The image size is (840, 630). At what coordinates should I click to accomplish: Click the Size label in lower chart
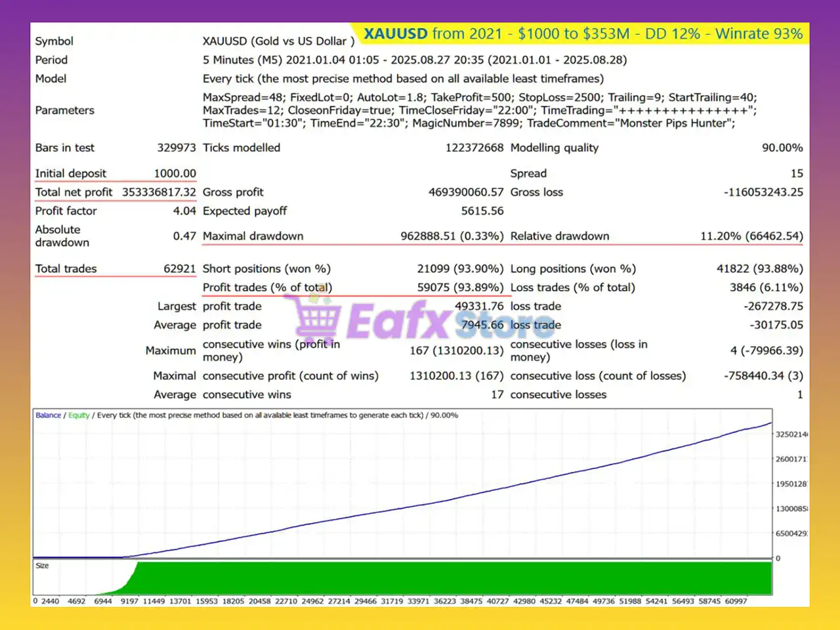(42, 566)
